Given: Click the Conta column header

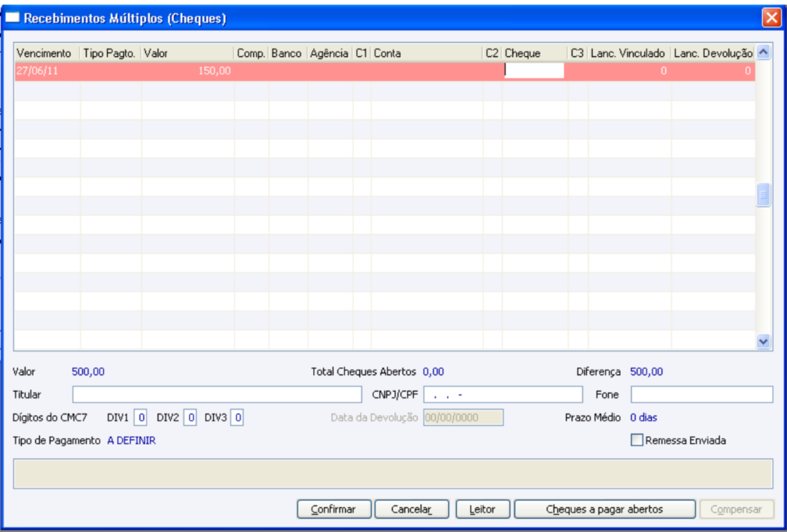Looking at the screenshot, I should [426, 53].
